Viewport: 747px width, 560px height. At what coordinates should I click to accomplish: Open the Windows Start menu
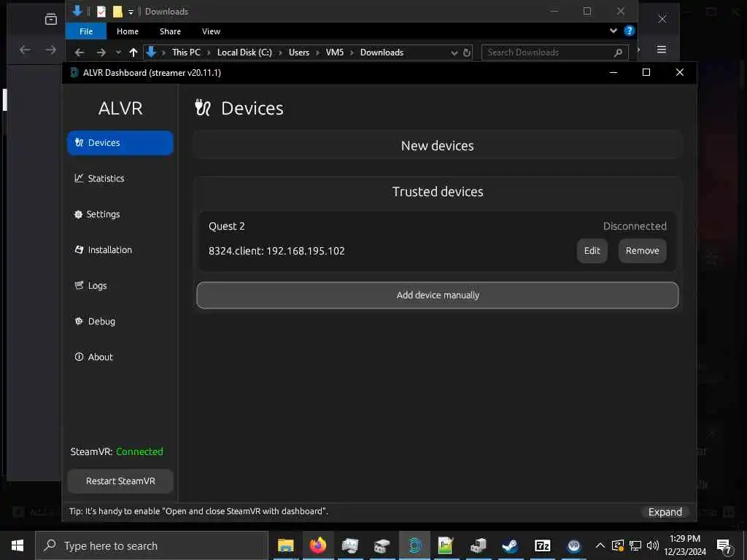point(18,545)
